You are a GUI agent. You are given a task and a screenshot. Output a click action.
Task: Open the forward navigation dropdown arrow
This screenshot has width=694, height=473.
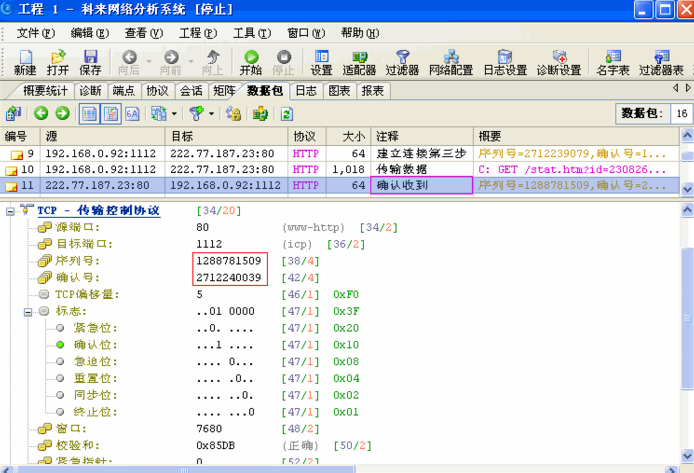[x=191, y=61]
